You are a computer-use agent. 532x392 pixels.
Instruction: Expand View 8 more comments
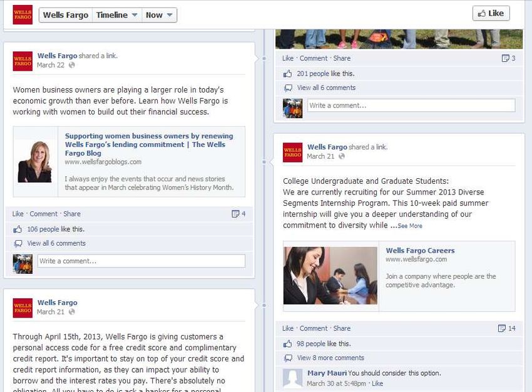tap(330, 358)
